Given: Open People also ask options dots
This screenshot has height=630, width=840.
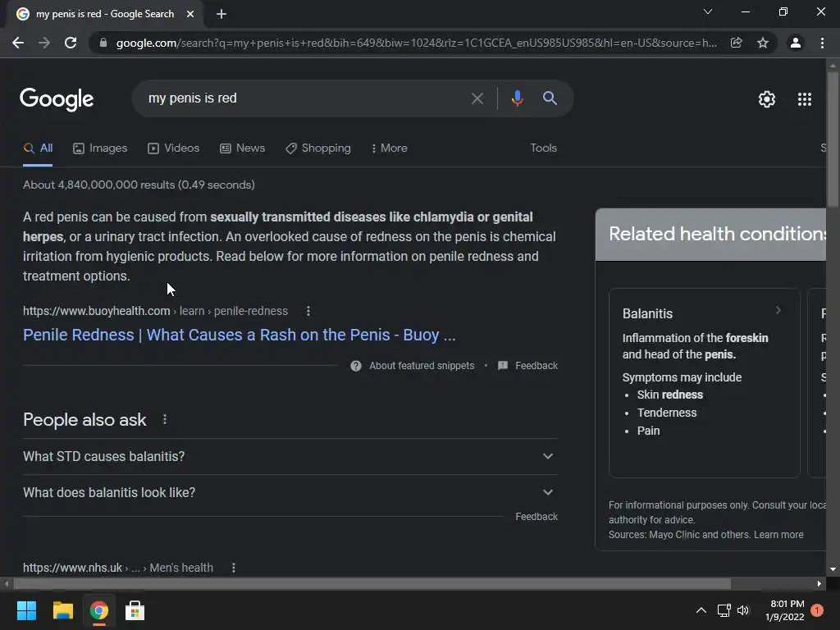Looking at the screenshot, I should (x=164, y=419).
